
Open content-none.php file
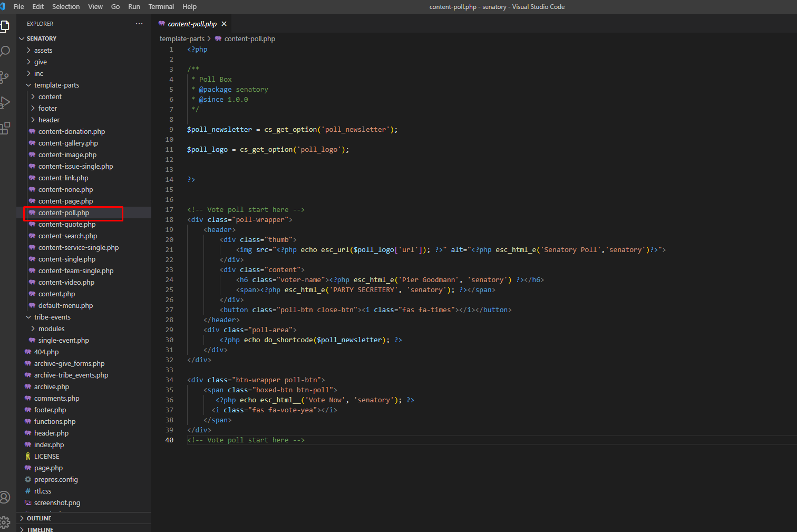84,189
